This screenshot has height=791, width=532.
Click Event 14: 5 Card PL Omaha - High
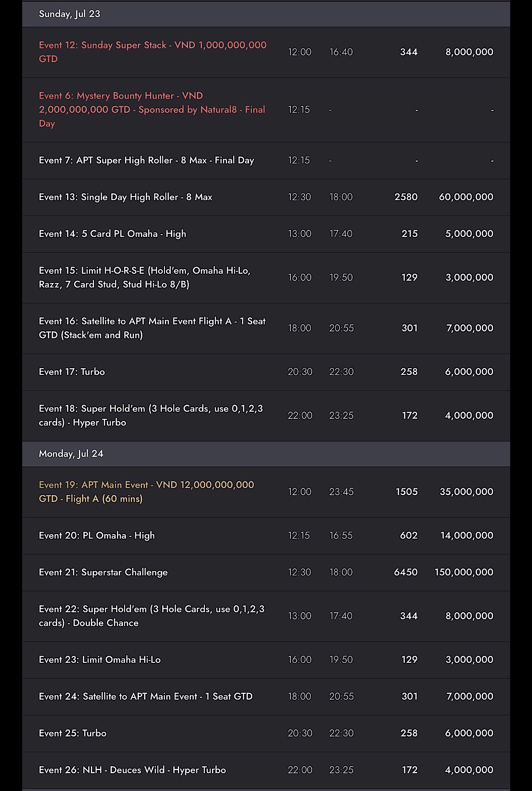click(x=113, y=234)
